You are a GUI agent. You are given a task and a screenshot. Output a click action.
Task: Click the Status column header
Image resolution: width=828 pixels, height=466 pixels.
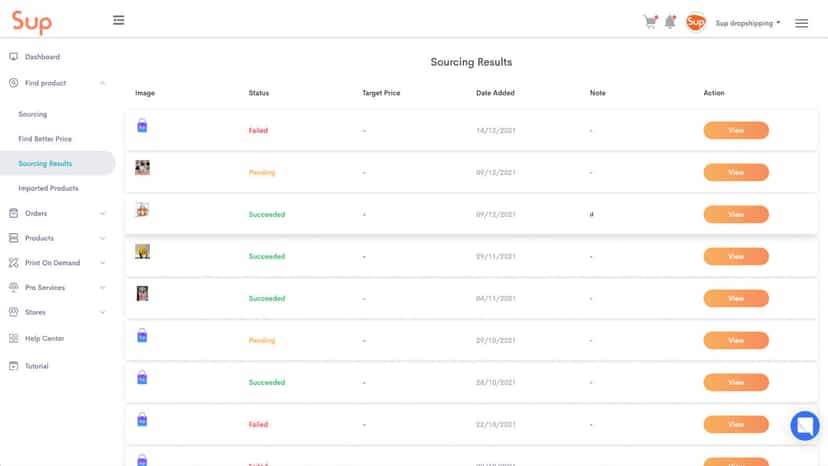(x=259, y=93)
